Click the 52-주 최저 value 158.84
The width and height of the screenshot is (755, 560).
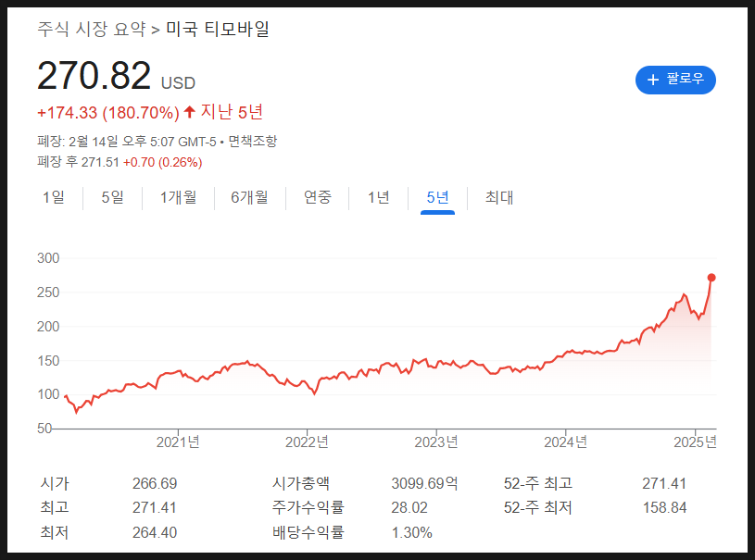[664, 507]
